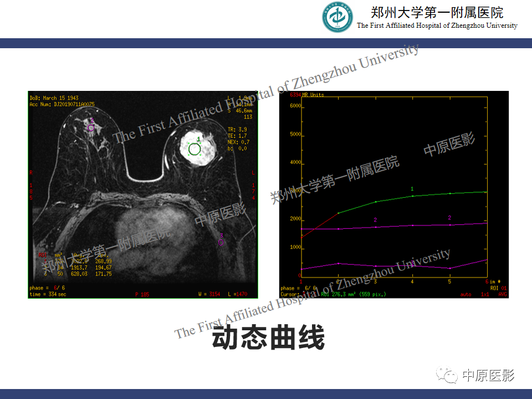Click the breast MRI image panel
Viewport: 532px width, 399px height.
143,195
